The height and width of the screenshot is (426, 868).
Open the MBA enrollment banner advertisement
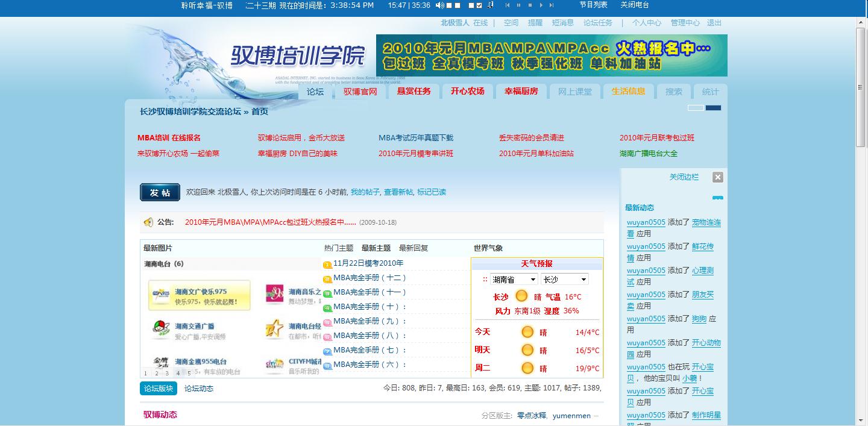coord(552,55)
